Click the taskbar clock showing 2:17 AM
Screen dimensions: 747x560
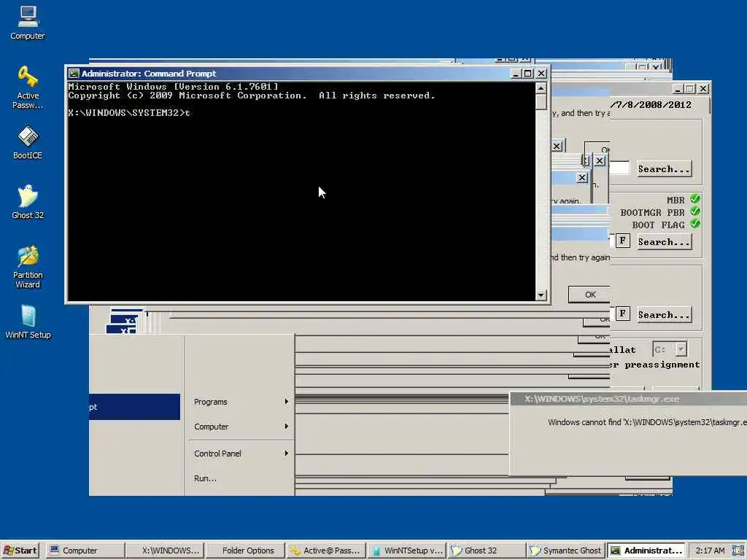point(711,551)
